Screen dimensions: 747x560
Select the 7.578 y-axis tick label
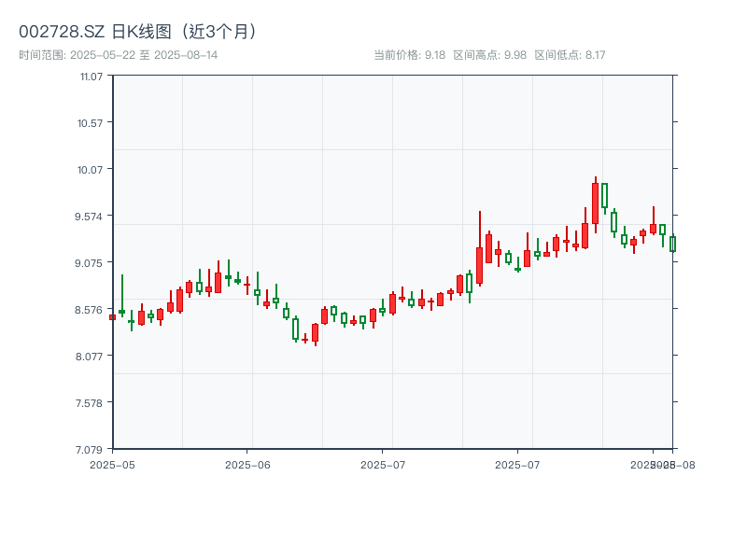pyautogui.click(x=91, y=402)
